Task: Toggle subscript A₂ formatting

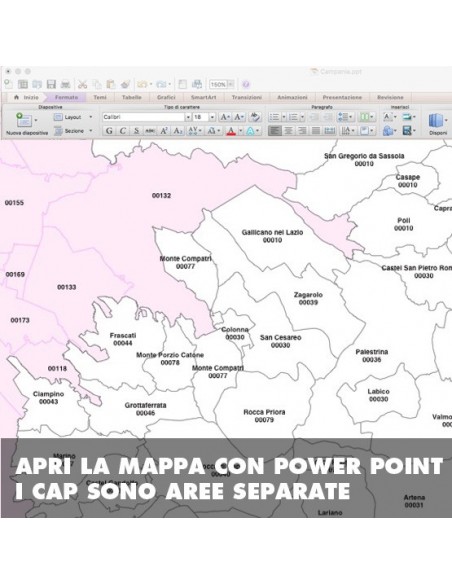Action: click(178, 131)
